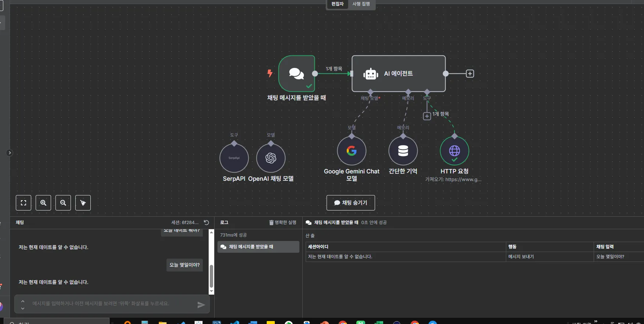This screenshot has height=324, width=644.
Task: Click the 세션: 6f284... session label
Action: [185, 223]
